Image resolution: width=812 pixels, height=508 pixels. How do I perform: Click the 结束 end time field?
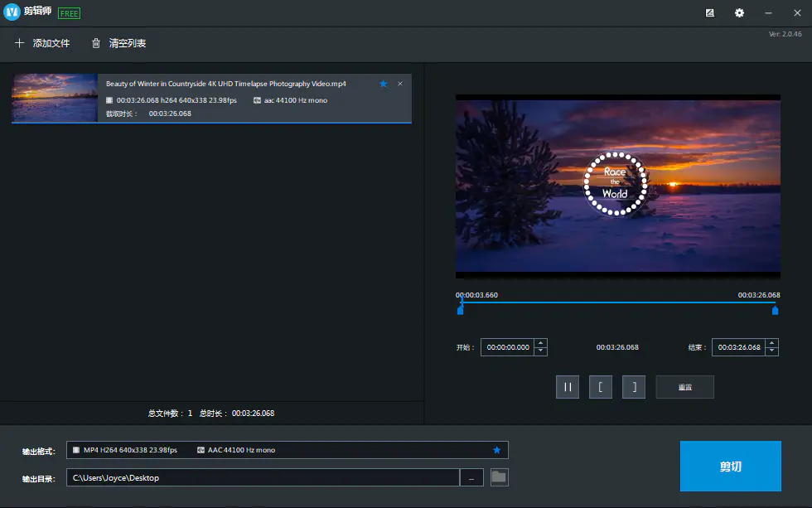(x=738, y=347)
